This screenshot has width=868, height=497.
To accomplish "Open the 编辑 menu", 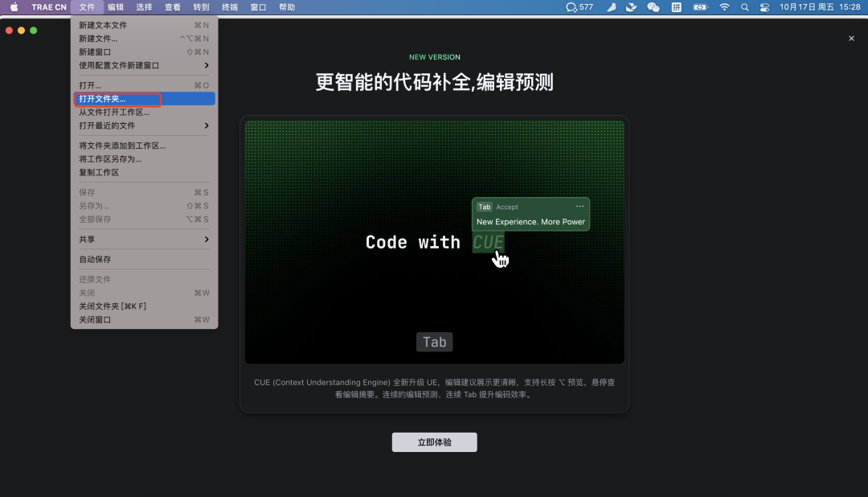I will tap(116, 7).
